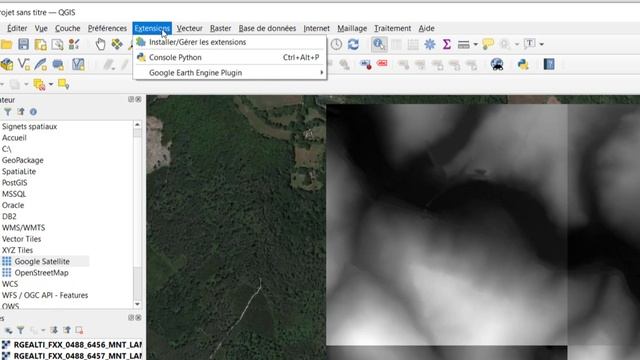The width and height of the screenshot is (640, 360).
Task: Open Google Earth Engine Plugin entry
Action: pyautogui.click(x=230, y=73)
